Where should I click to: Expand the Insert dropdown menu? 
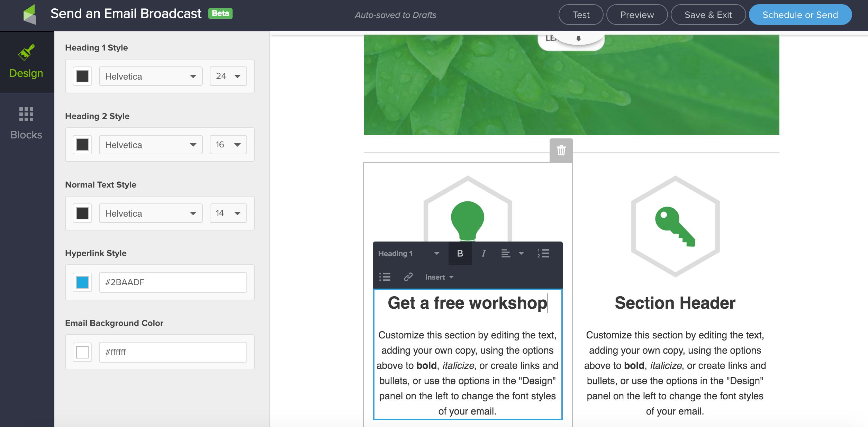pyautogui.click(x=439, y=277)
